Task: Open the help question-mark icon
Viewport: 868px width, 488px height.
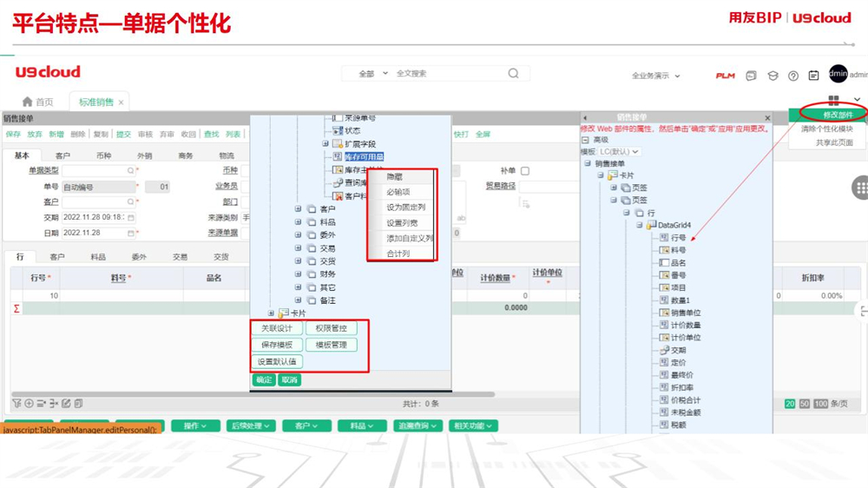Action: pyautogui.click(x=793, y=76)
